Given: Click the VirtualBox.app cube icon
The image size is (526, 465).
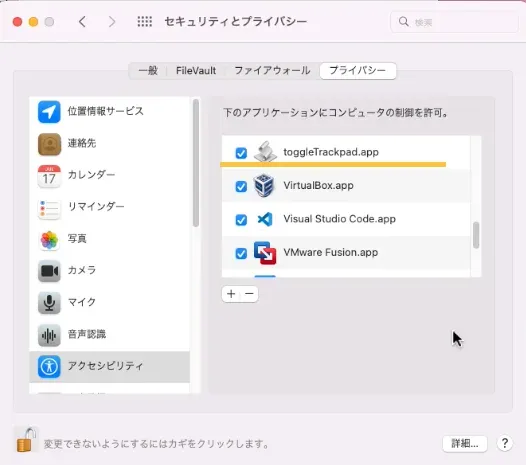Looking at the screenshot, I should click(264, 186).
